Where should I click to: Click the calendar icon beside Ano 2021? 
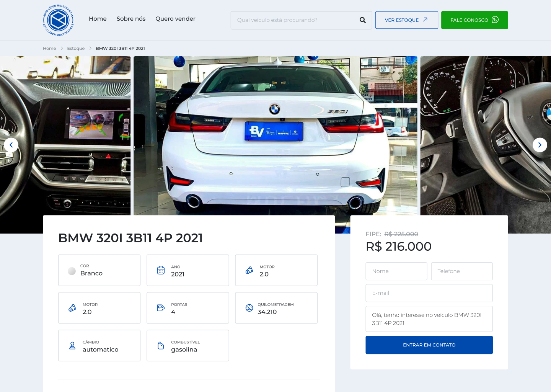click(161, 270)
